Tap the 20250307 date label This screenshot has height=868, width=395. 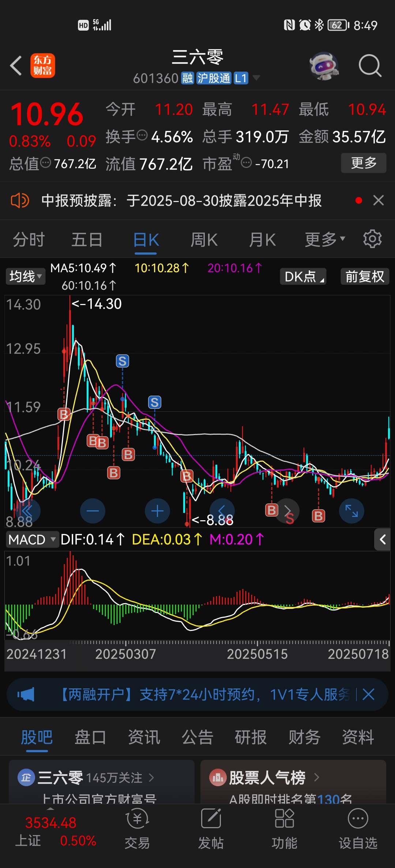(x=125, y=654)
